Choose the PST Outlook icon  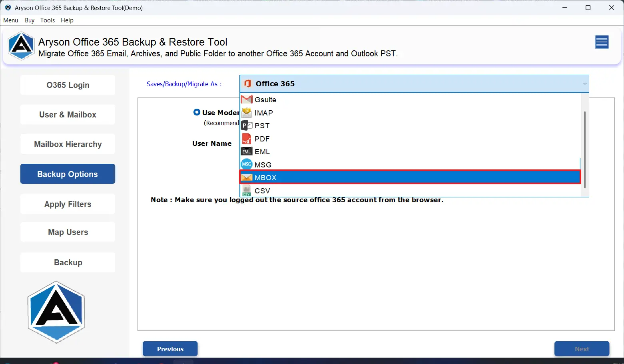[247, 125]
